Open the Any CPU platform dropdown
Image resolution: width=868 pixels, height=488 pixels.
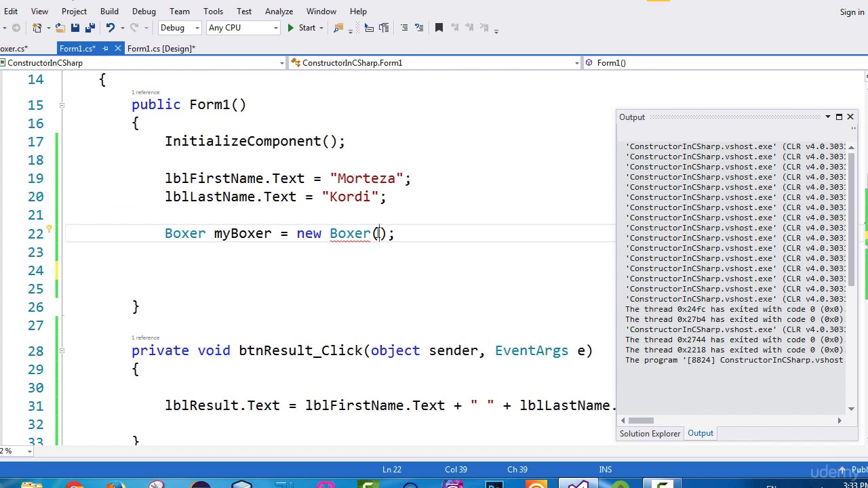pos(243,28)
